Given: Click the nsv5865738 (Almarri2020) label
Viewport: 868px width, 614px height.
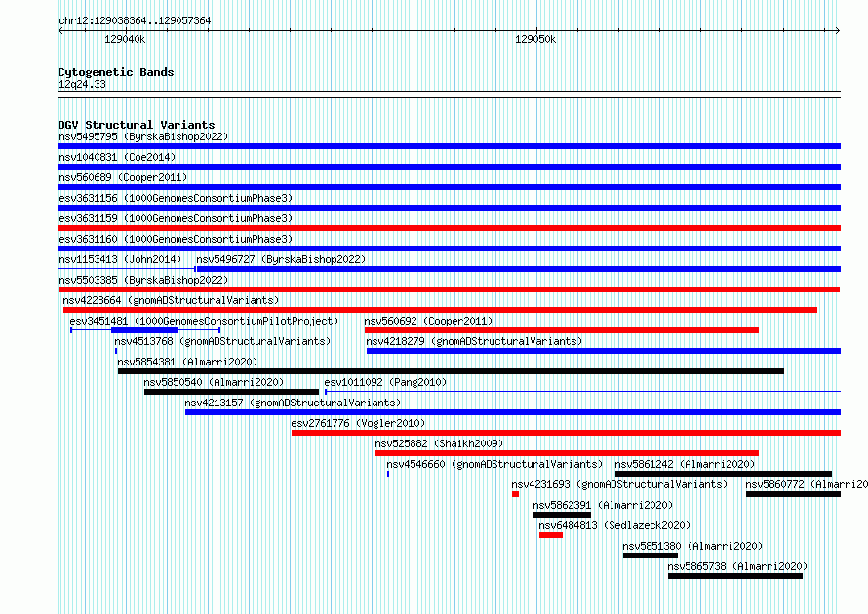Looking at the screenshot, I should pyautogui.click(x=737, y=566).
